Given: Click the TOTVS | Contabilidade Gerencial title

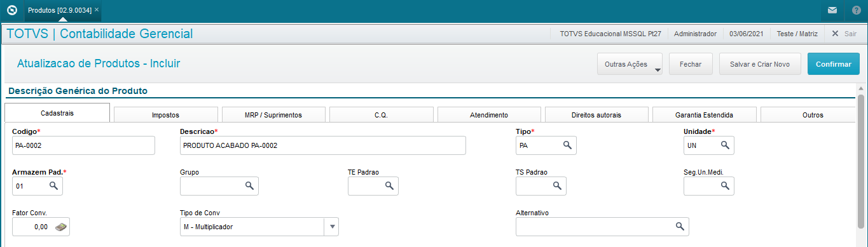Looking at the screenshot, I should (99, 34).
